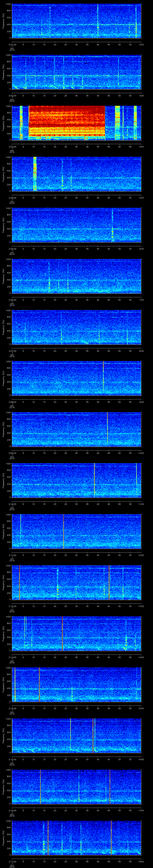Click the 2:07:00 start time label
153x868 pixels.
12,351
